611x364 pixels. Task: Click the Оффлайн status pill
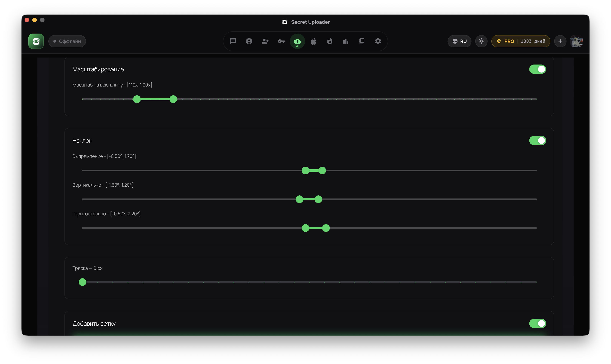point(67,41)
